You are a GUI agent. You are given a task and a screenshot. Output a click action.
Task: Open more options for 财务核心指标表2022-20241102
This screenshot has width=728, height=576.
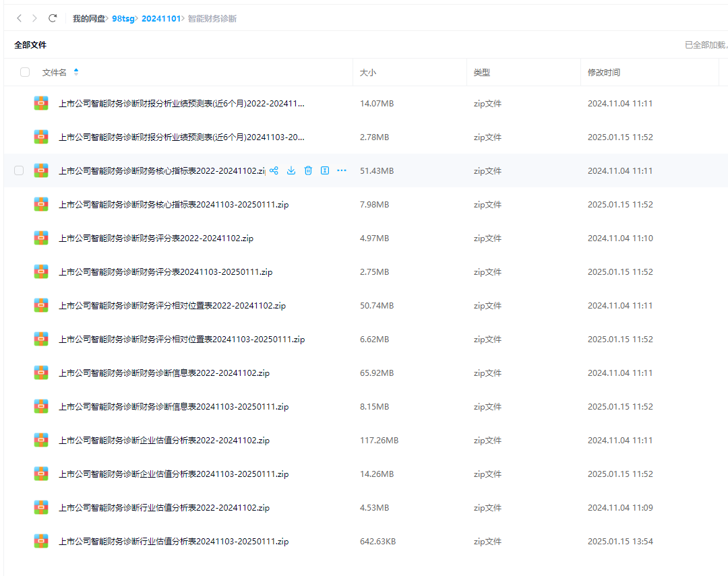[x=342, y=170]
